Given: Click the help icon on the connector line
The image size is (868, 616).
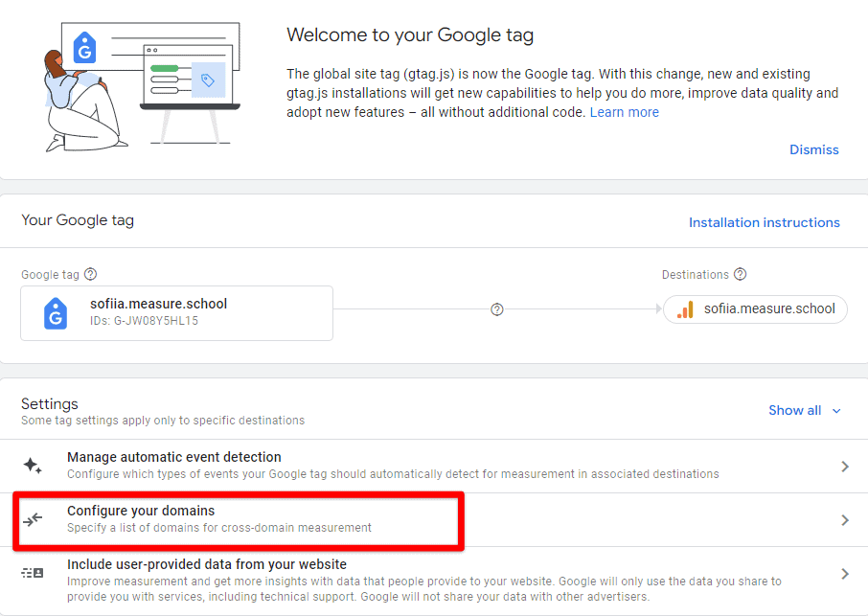Looking at the screenshot, I should (497, 308).
